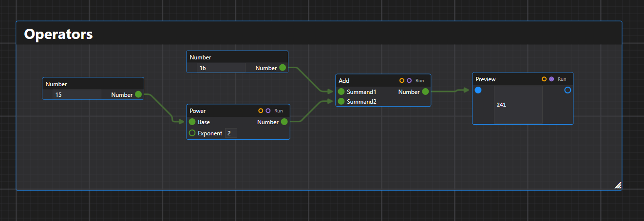Click the blue output ring port on Preview node

(x=568, y=90)
